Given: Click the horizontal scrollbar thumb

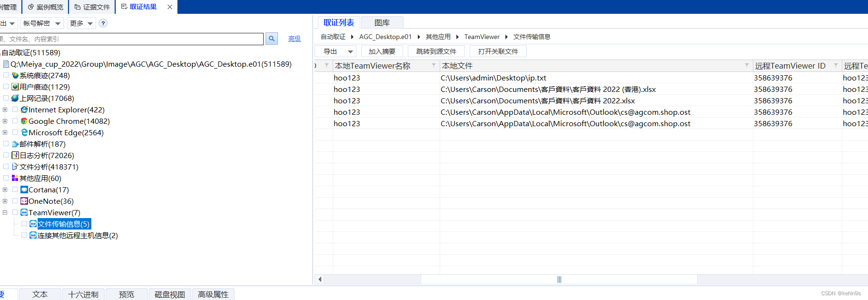Looking at the screenshot, I should [x=559, y=280].
